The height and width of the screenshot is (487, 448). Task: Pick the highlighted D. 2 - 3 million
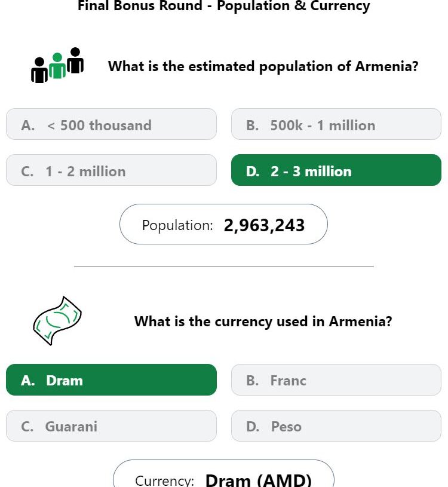tap(336, 170)
